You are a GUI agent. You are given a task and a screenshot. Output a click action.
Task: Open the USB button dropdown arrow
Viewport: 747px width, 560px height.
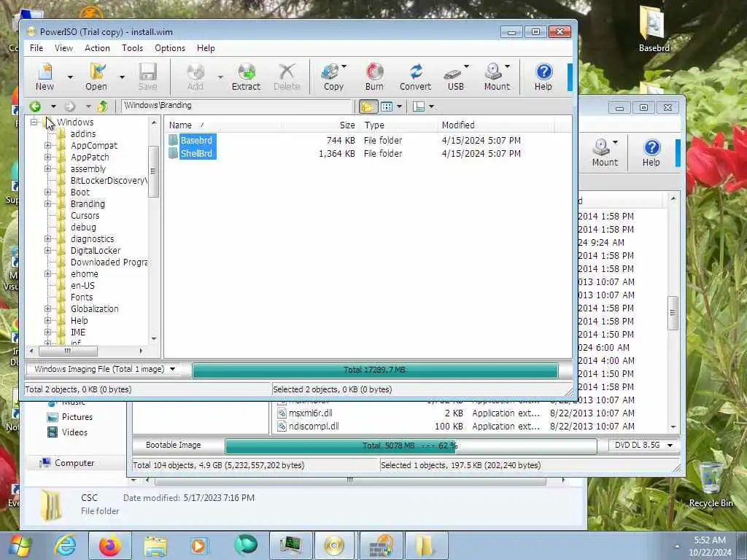click(x=466, y=66)
